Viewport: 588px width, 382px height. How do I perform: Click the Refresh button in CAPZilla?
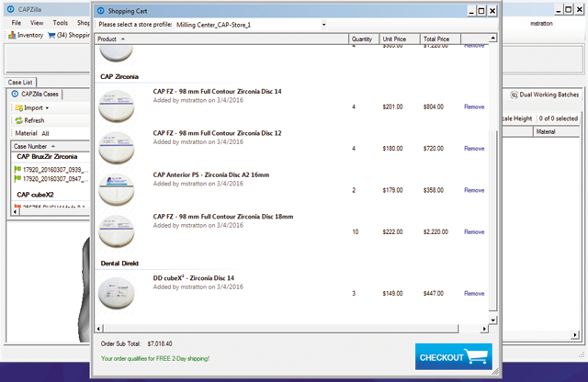tap(29, 120)
